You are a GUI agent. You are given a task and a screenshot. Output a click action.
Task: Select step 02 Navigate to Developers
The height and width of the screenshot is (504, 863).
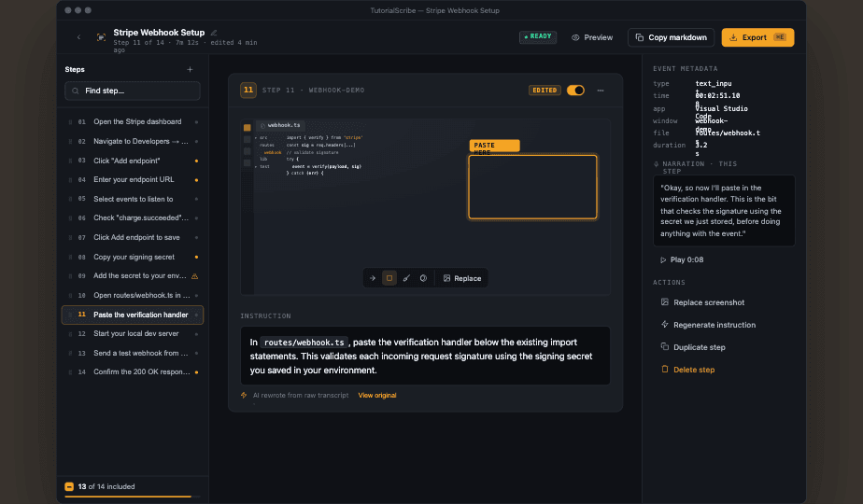tap(132, 142)
